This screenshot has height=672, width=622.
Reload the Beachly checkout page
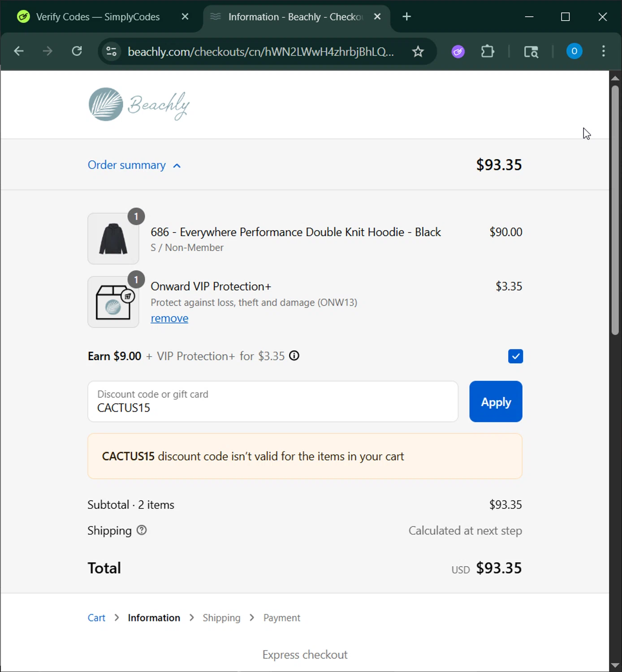pyautogui.click(x=77, y=51)
